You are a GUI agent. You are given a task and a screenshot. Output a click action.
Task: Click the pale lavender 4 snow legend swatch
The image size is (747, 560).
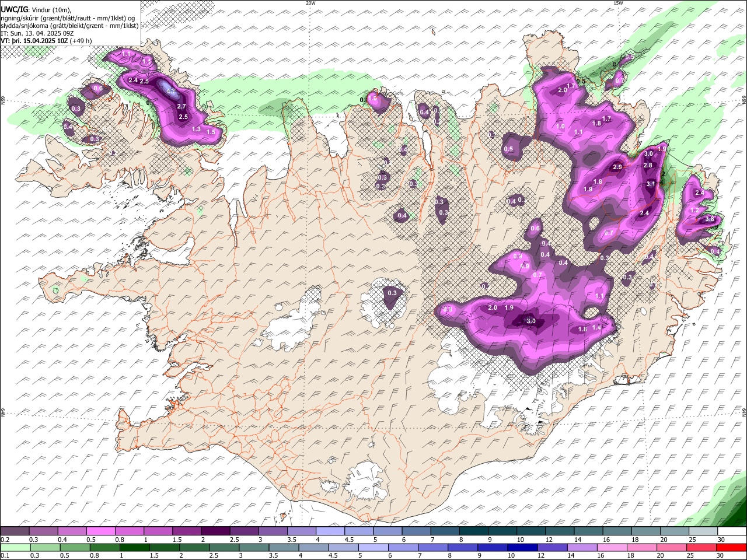tap(329, 531)
